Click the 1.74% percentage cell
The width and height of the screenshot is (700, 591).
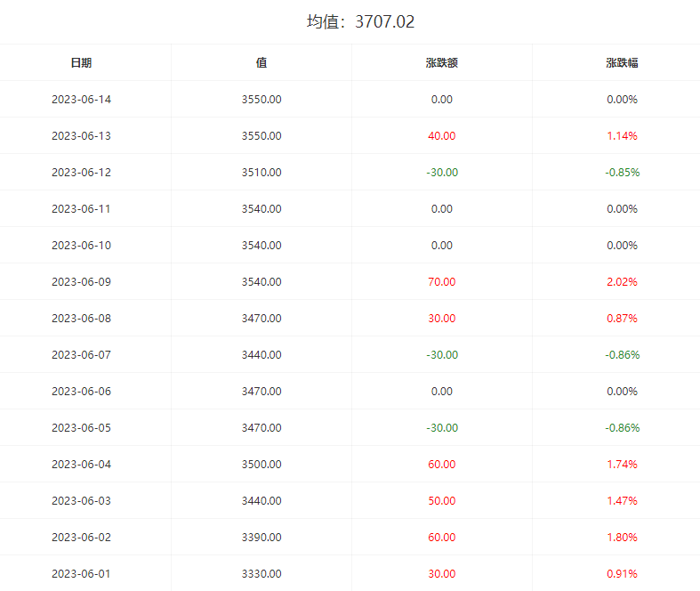[x=622, y=465]
